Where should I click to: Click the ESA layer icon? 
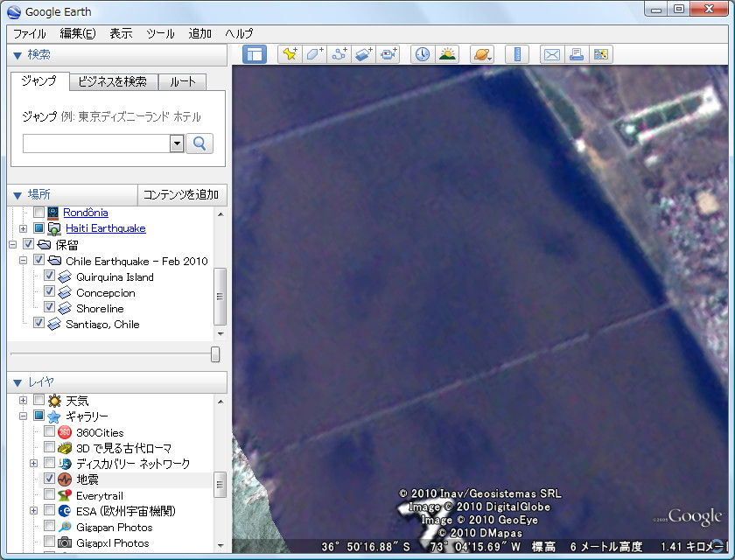pyautogui.click(x=65, y=511)
